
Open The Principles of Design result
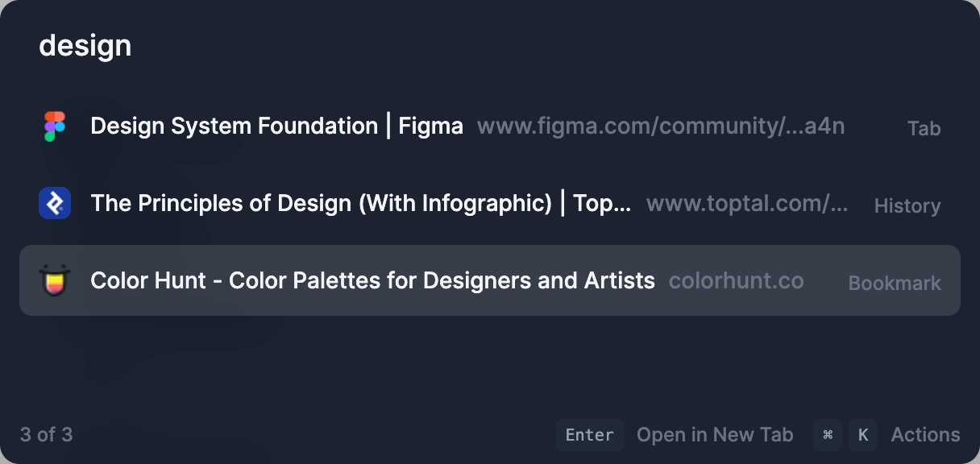360,203
